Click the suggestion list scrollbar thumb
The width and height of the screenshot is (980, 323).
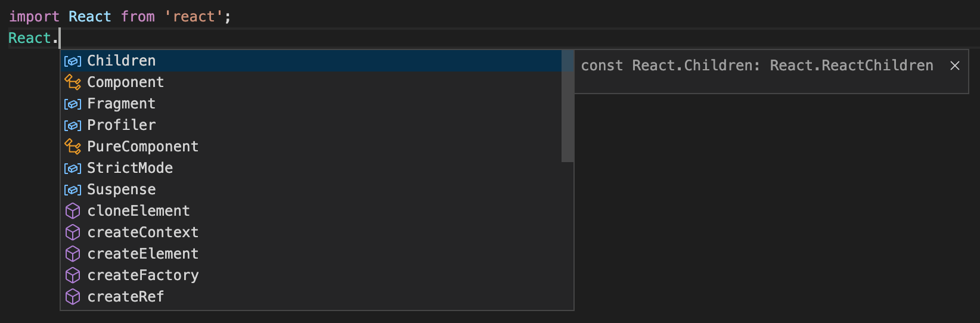pyautogui.click(x=567, y=106)
